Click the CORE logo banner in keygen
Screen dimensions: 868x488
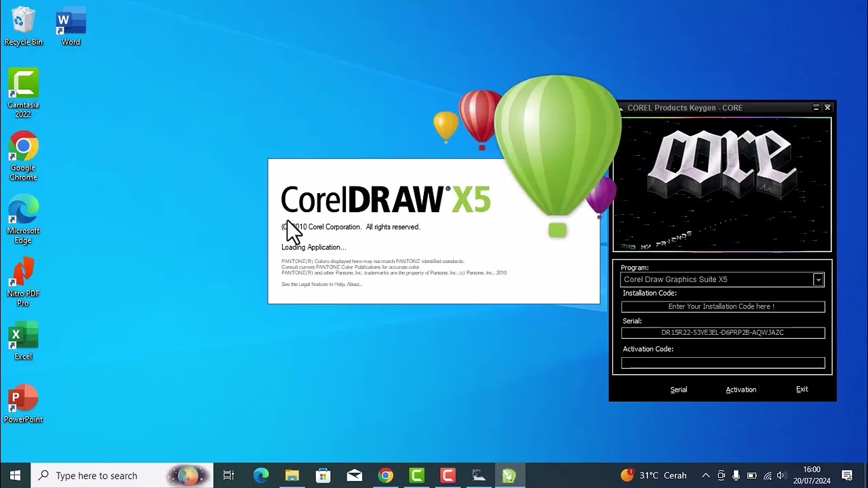[x=722, y=184]
